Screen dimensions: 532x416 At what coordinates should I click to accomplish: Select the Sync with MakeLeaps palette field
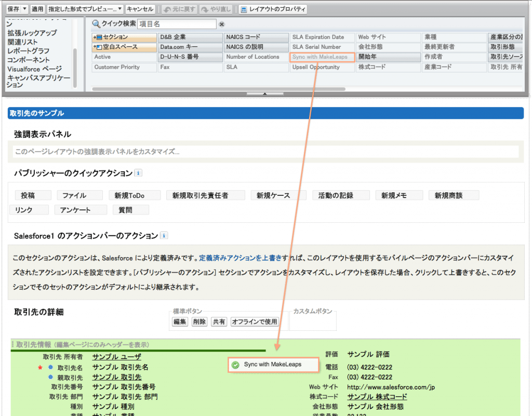click(322, 57)
